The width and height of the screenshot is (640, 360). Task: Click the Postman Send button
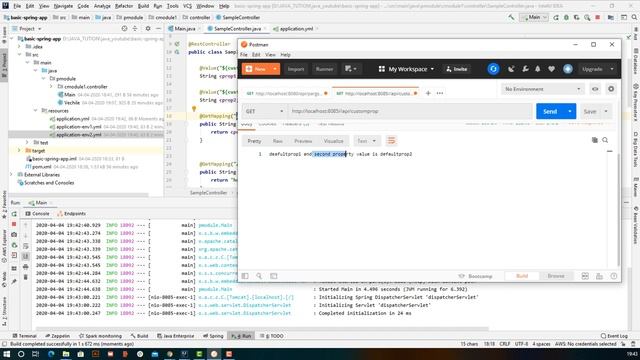pyautogui.click(x=550, y=111)
